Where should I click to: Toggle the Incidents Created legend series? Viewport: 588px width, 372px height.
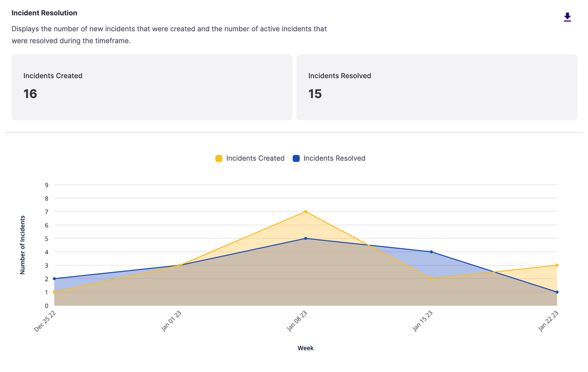click(250, 158)
